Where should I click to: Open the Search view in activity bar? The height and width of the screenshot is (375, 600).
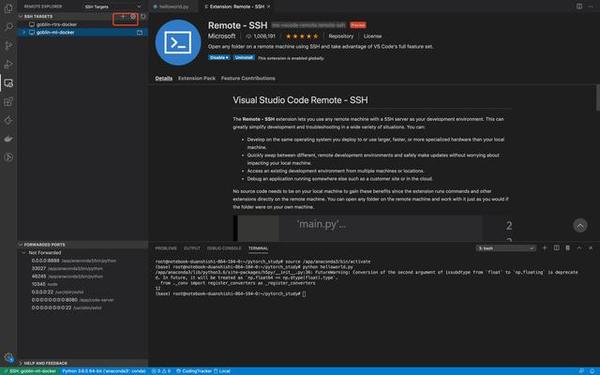point(8,27)
